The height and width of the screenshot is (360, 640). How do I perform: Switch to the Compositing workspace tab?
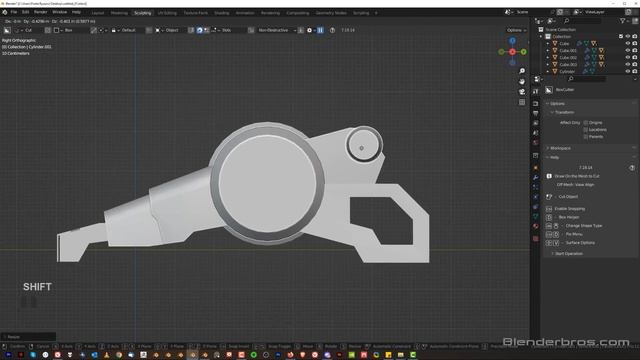pos(298,13)
